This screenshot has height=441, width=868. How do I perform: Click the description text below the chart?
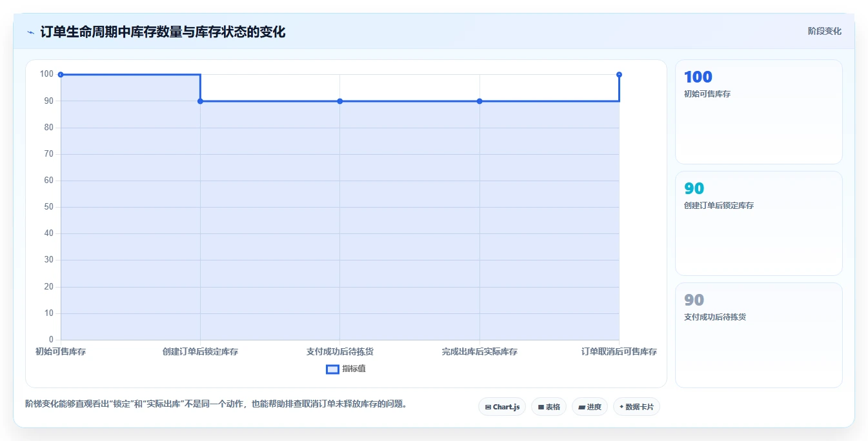click(x=216, y=404)
